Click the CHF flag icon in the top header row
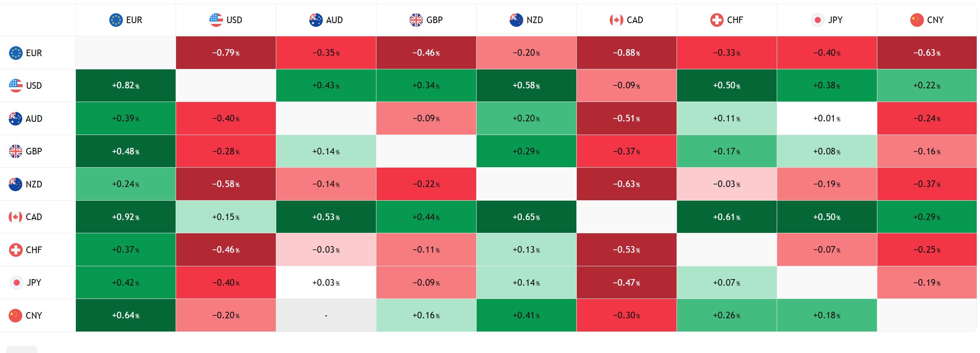The height and width of the screenshot is (353, 980). point(717,20)
